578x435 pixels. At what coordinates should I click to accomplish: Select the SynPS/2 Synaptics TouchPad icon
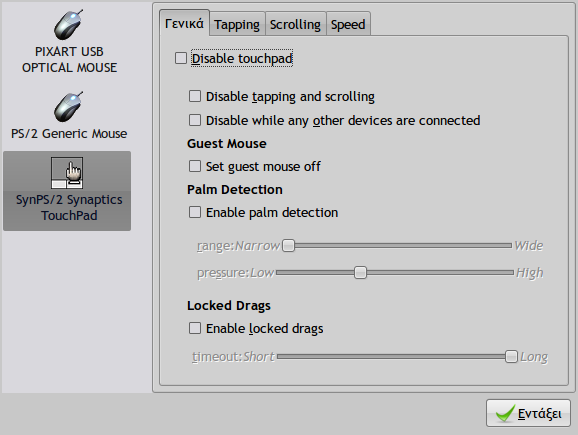(x=67, y=173)
